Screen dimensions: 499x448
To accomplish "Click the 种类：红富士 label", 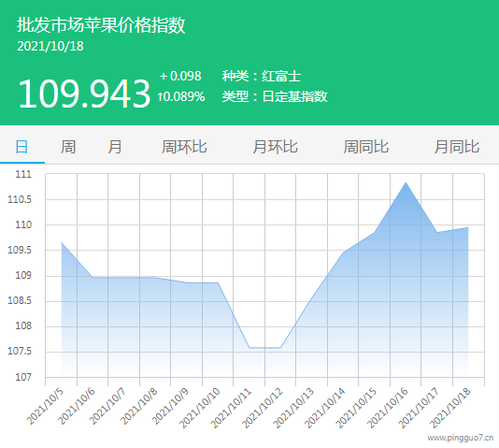I will [x=262, y=76].
